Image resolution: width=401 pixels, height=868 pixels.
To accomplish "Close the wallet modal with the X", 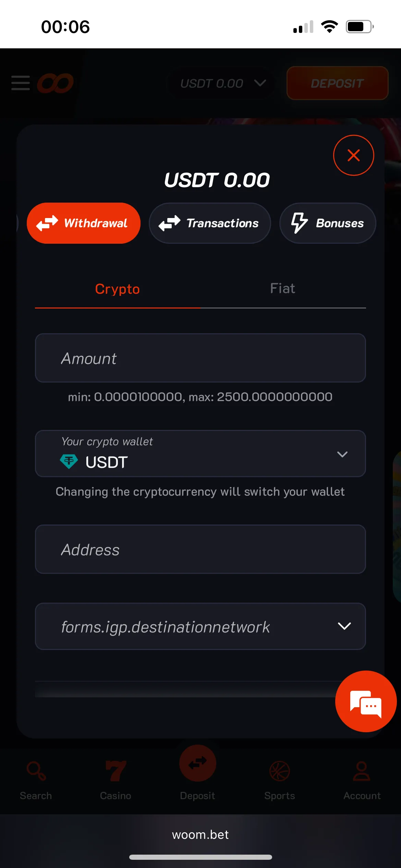I will coord(353,155).
